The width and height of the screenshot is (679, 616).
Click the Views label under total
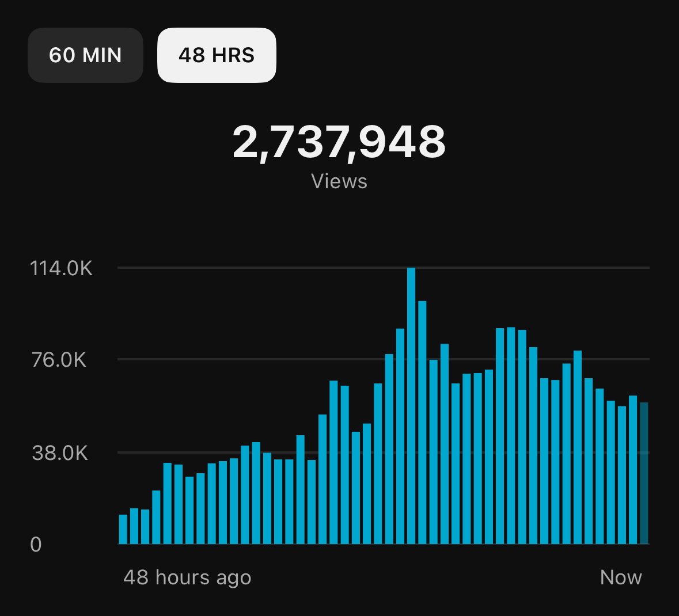point(339,181)
